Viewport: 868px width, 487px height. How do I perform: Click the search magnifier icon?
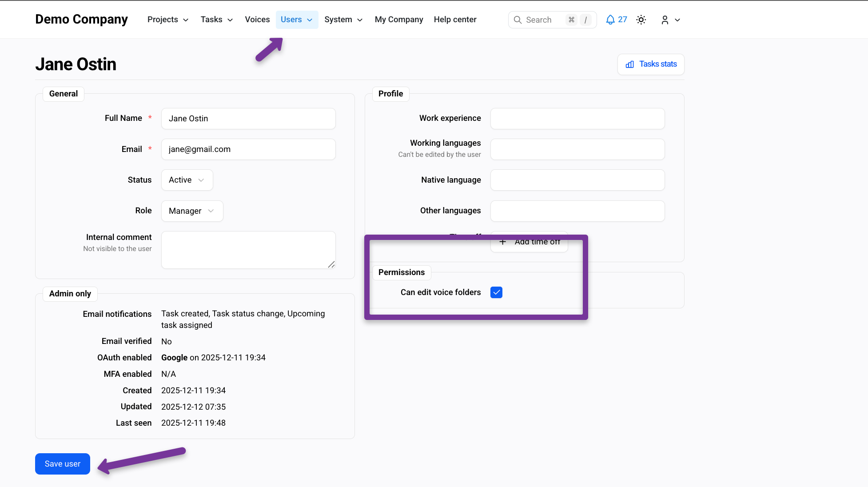click(518, 20)
